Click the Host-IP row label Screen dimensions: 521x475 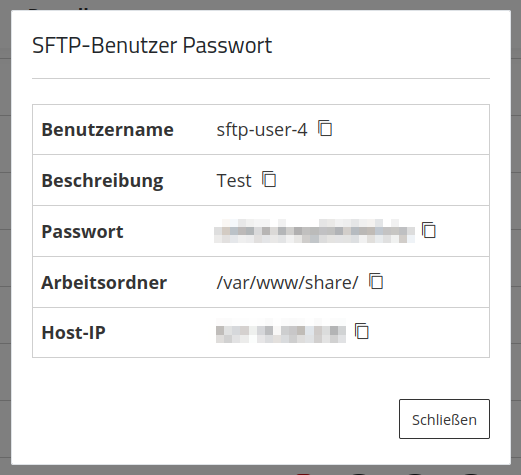[x=73, y=333]
